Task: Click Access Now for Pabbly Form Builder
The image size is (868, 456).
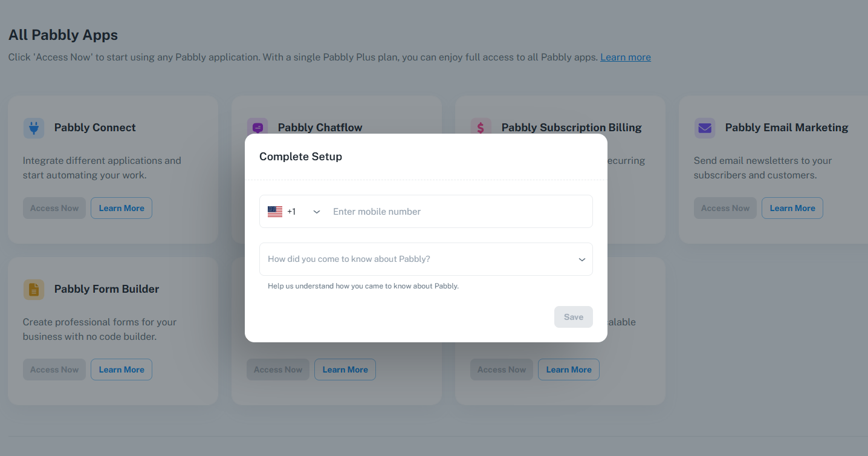Action: (x=54, y=370)
